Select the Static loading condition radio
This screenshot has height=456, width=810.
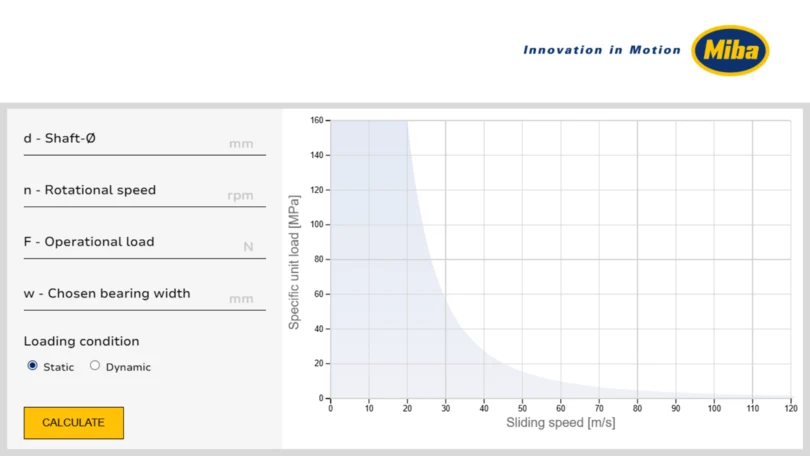point(33,366)
